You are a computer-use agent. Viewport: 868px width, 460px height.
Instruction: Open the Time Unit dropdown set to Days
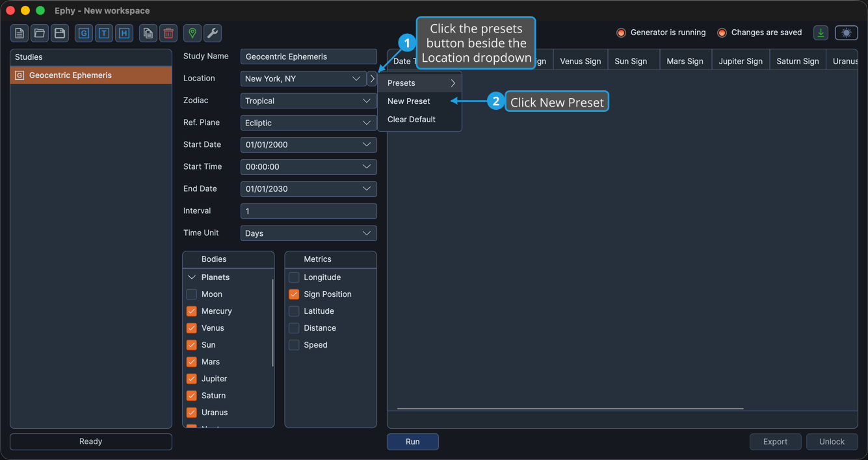pyautogui.click(x=308, y=233)
